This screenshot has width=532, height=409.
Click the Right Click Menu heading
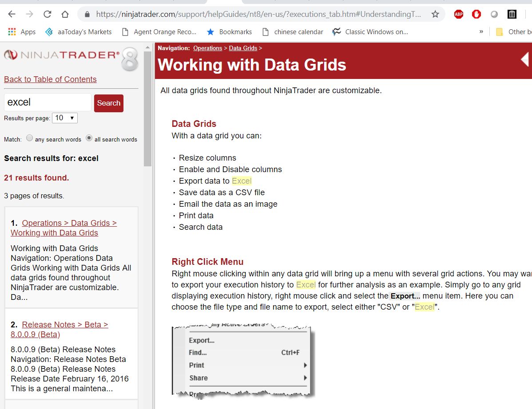(207, 262)
